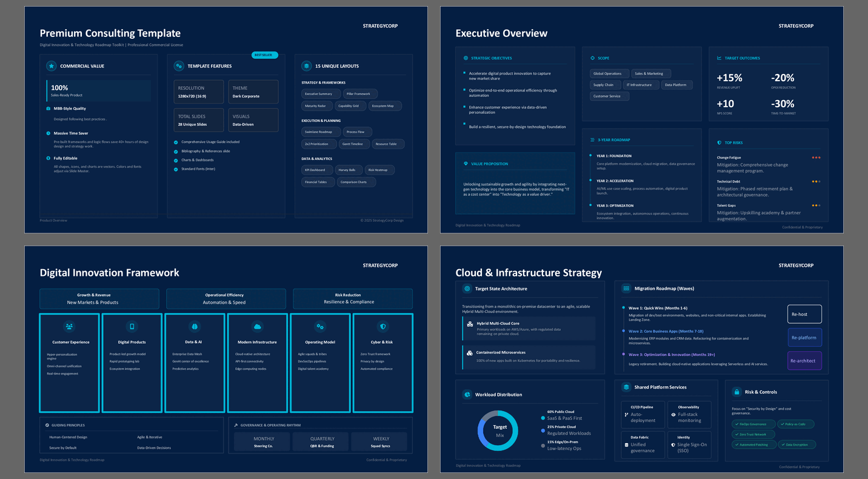
Task: Click the Target Mix donut chart
Action: tap(498, 430)
